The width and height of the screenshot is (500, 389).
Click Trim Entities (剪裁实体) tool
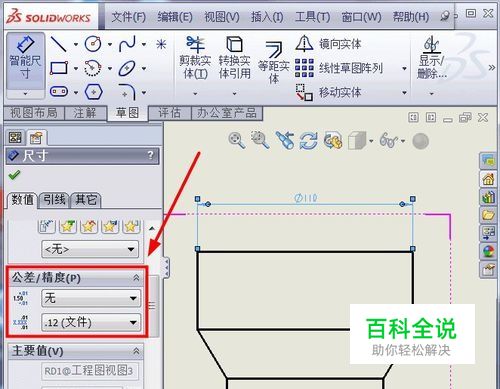pos(195,59)
